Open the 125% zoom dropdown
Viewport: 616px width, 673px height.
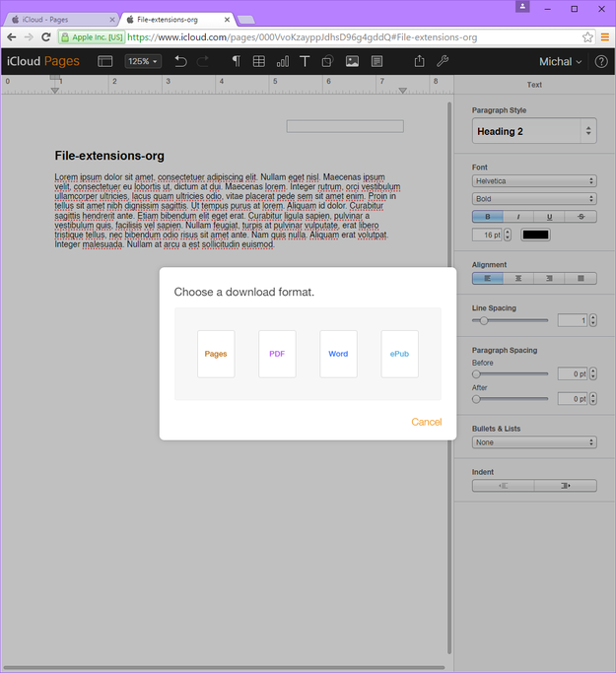(143, 61)
